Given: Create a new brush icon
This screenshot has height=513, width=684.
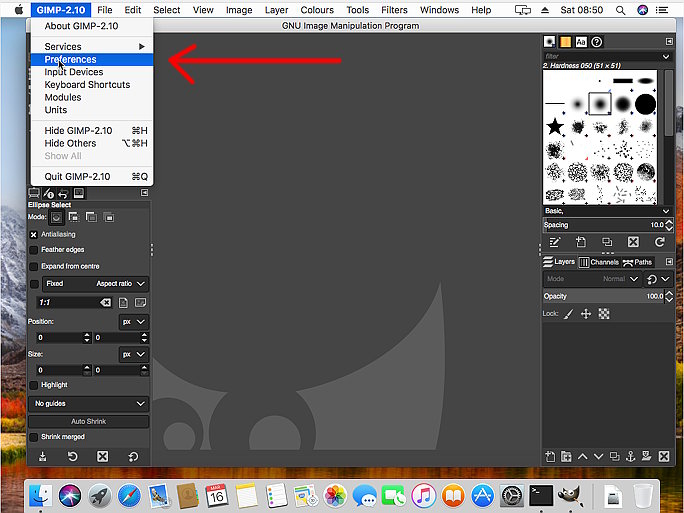Looking at the screenshot, I should 581,242.
